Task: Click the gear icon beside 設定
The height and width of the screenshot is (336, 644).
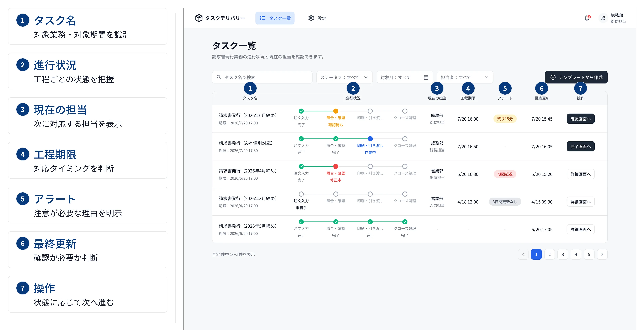Action: (311, 18)
